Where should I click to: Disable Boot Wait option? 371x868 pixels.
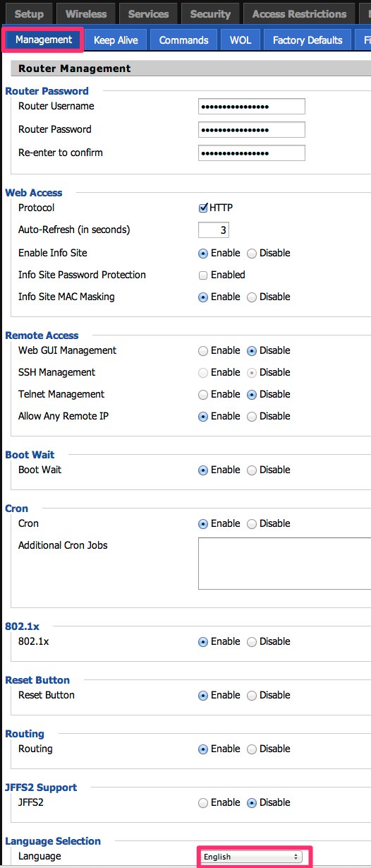click(x=252, y=470)
